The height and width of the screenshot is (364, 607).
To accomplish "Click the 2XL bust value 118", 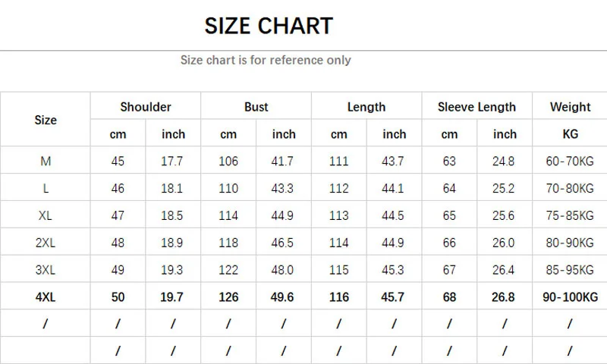I will (x=228, y=243).
